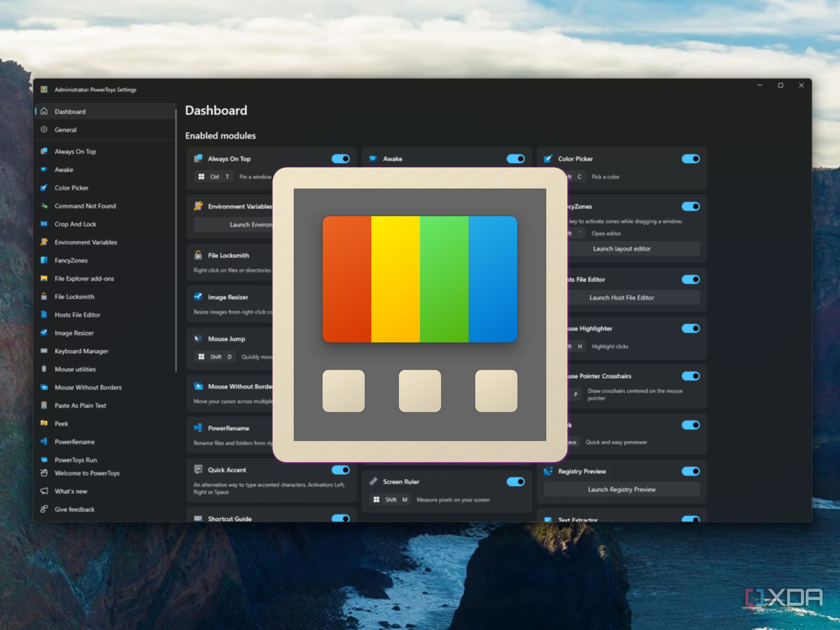Click the "Measure pixels on your screen" text
This screenshot has height=630, width=840.
click(453, 500)
